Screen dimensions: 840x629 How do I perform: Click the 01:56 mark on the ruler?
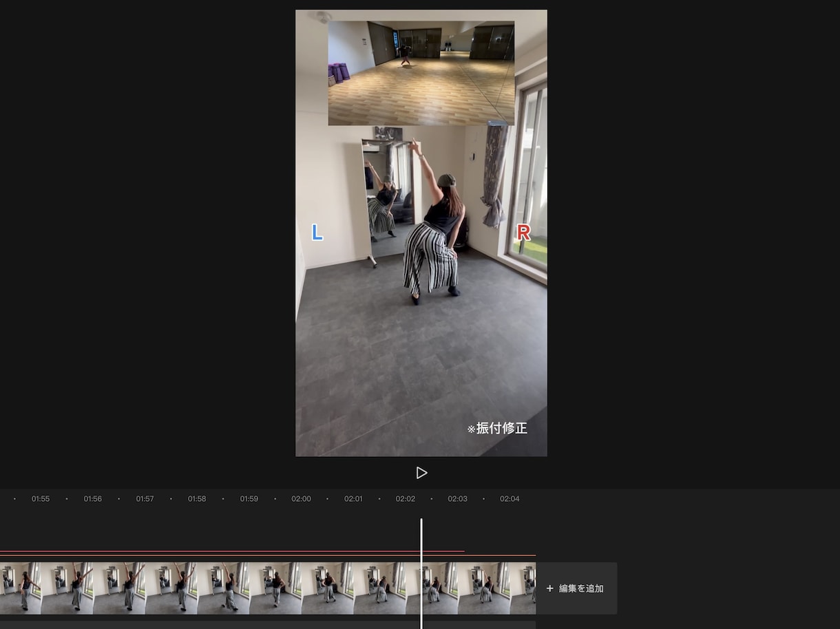point(93,499)
